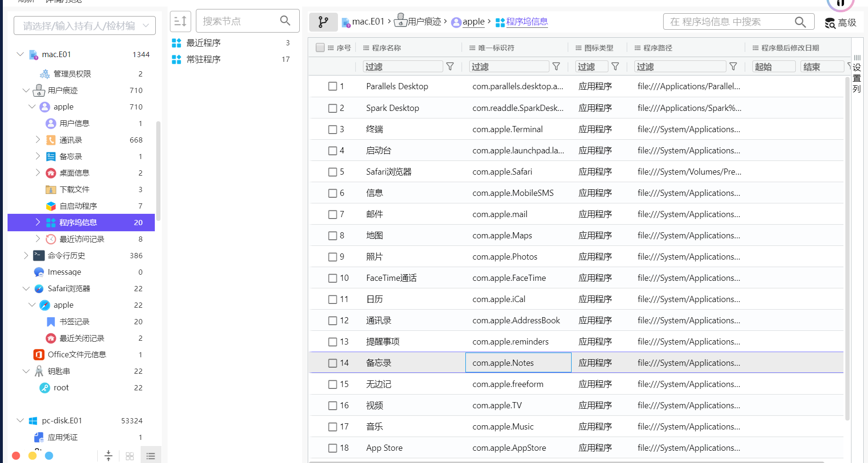Click the 通讯录 phone icon in tree
Screen dimensions: 868x463
click(x=51, y=140)
